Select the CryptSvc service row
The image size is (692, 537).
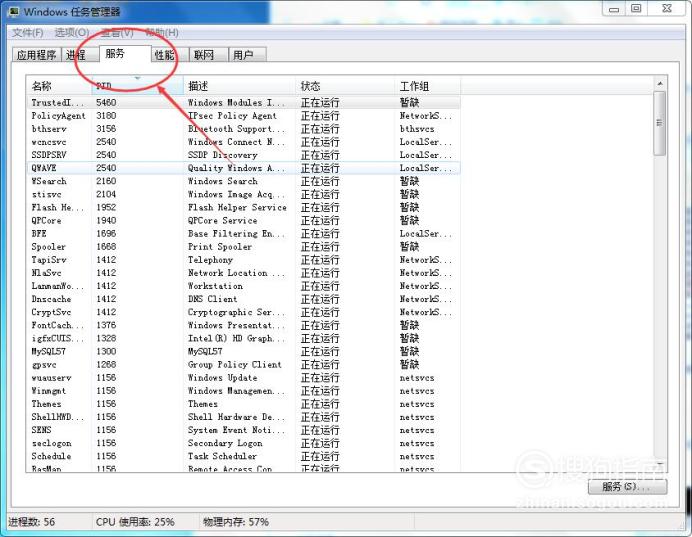(x=243, y=312)
